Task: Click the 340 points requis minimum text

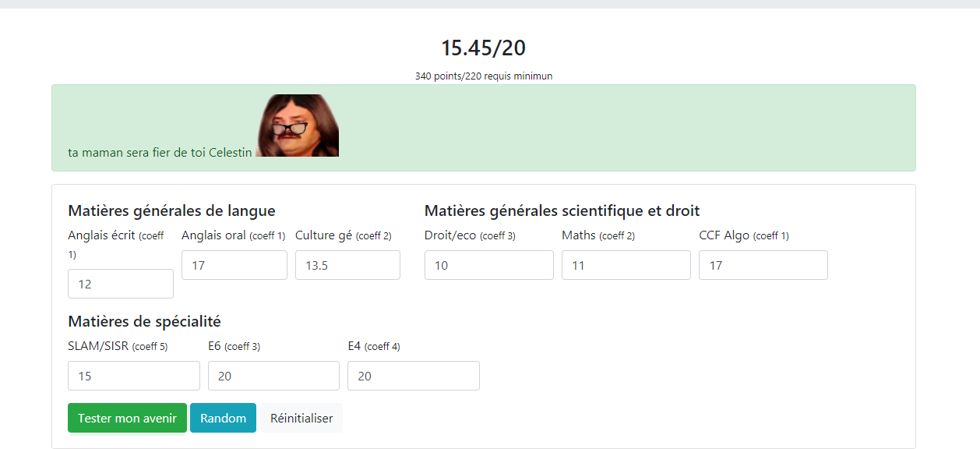Action: (483, 76)
